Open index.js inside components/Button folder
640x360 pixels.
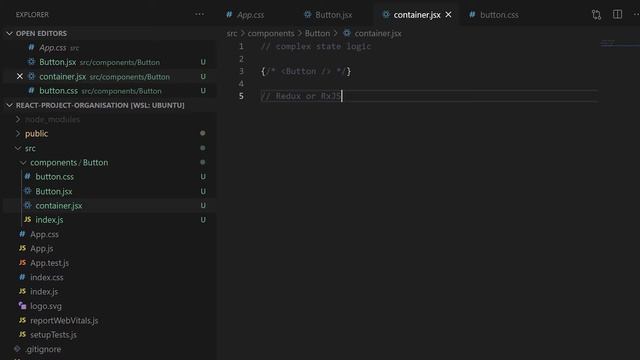coord(110,220)
